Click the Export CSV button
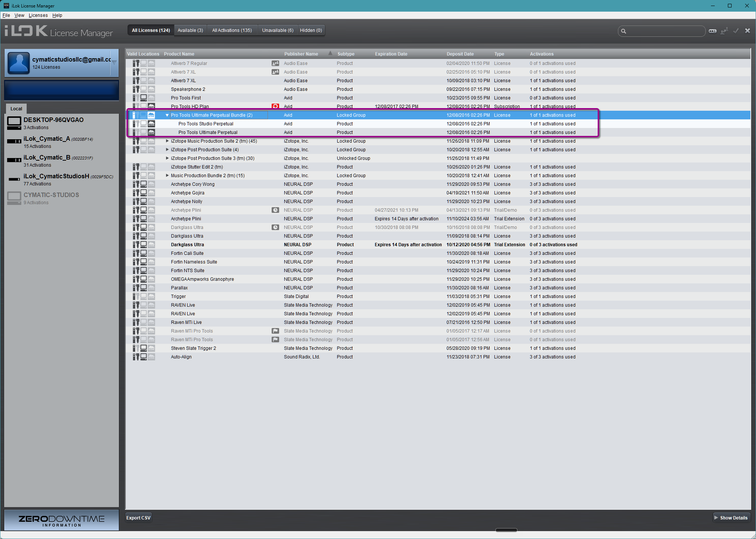 [138, 518]
